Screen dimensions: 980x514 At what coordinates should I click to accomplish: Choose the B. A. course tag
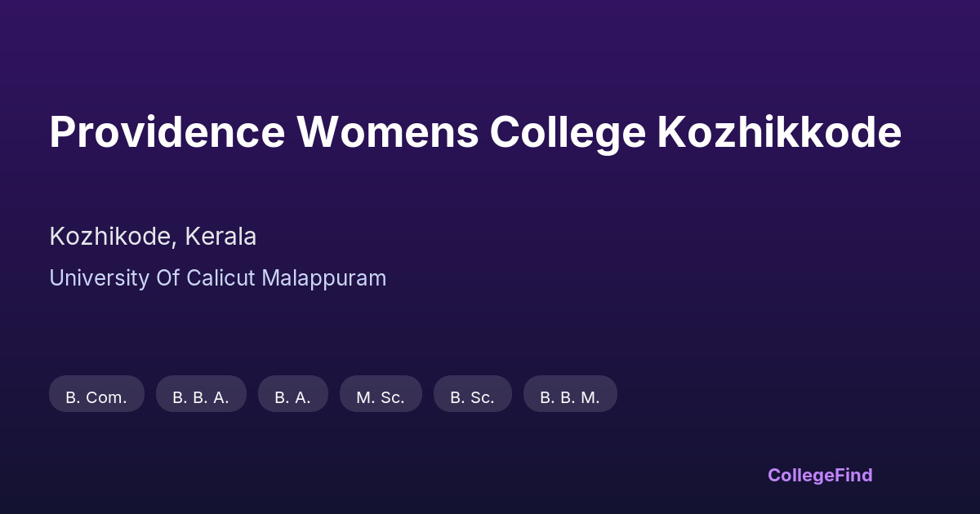[x=292, y=397]
